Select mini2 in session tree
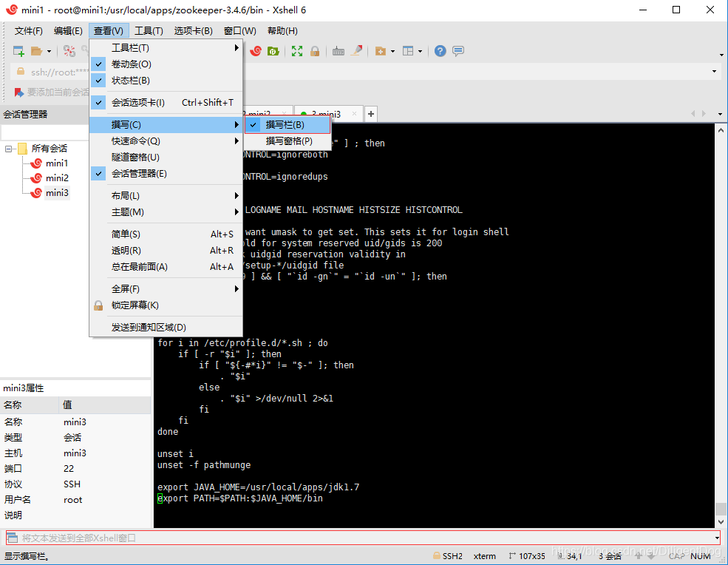Viewport: 728px width, 565px height. [x=57, y=178]
